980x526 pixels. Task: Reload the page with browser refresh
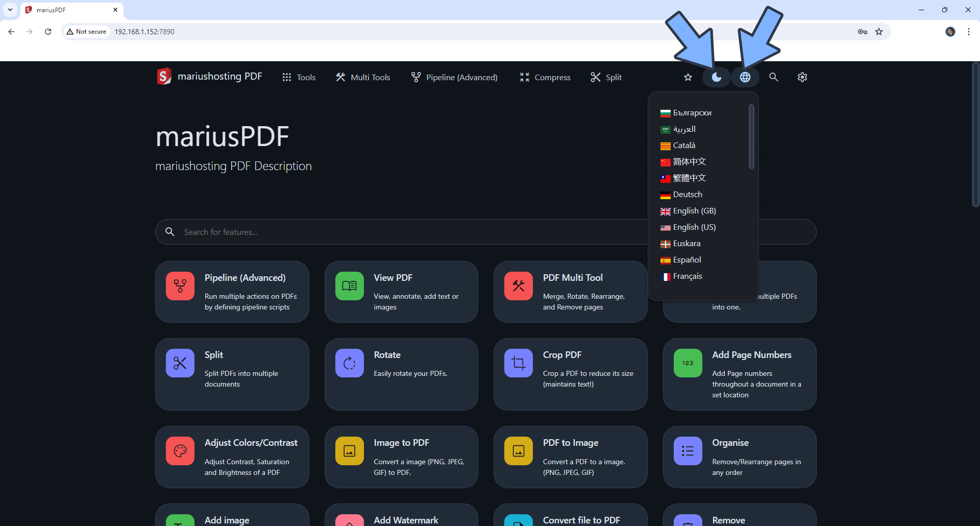(x=48, y=32)
